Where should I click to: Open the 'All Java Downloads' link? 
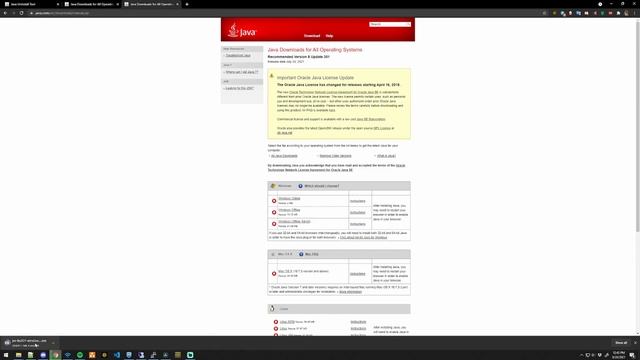(284, 156)
